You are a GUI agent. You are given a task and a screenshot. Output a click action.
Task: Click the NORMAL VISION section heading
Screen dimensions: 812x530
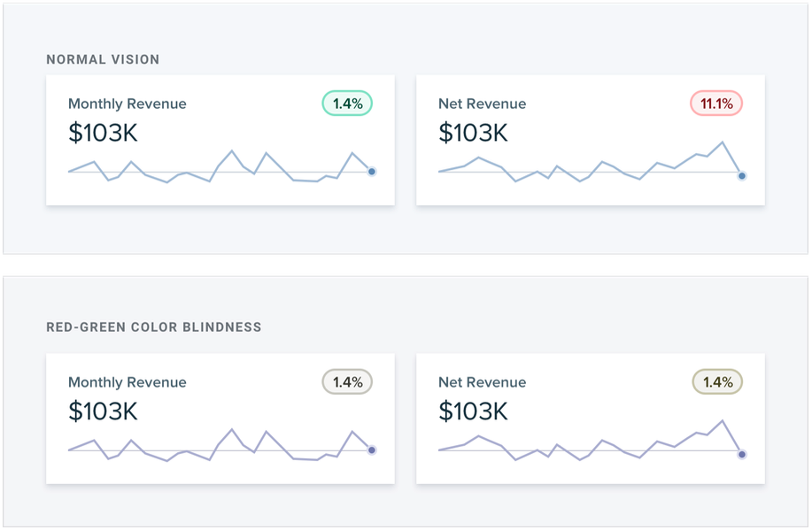(x=103, y=59)
